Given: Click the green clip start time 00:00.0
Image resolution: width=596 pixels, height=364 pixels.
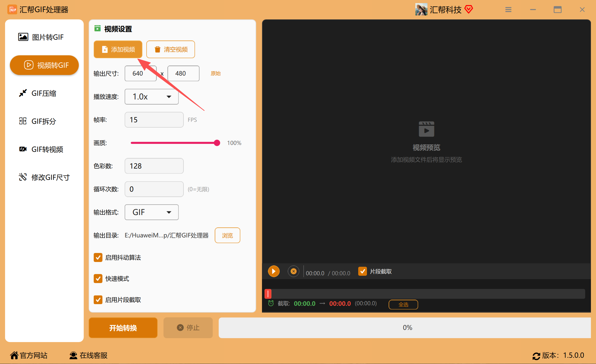Looking at the screenshot, I should 304,304.
